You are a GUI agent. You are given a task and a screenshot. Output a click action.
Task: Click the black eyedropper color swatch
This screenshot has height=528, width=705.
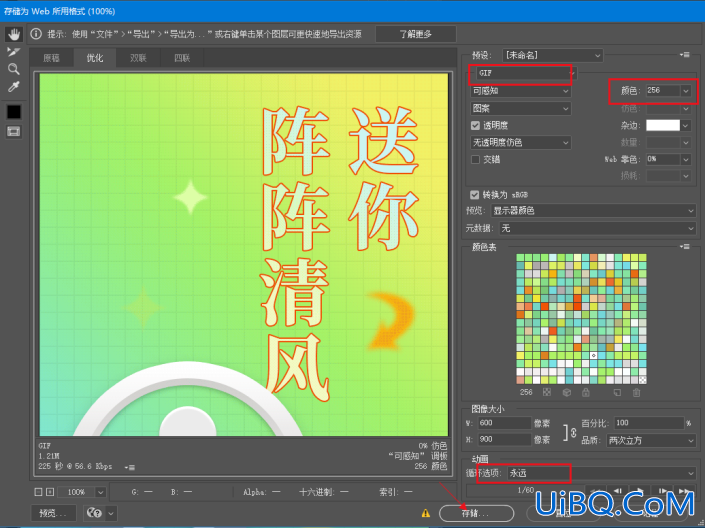(13, 112)
